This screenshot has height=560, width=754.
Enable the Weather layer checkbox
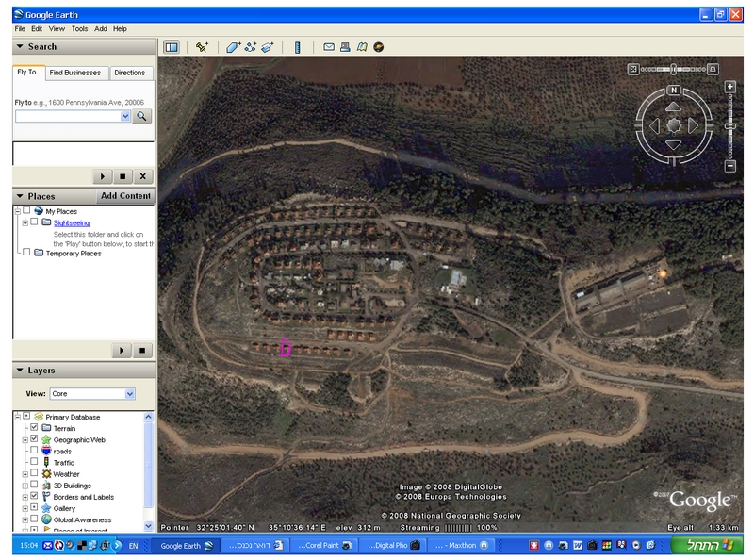click(34, 473)
